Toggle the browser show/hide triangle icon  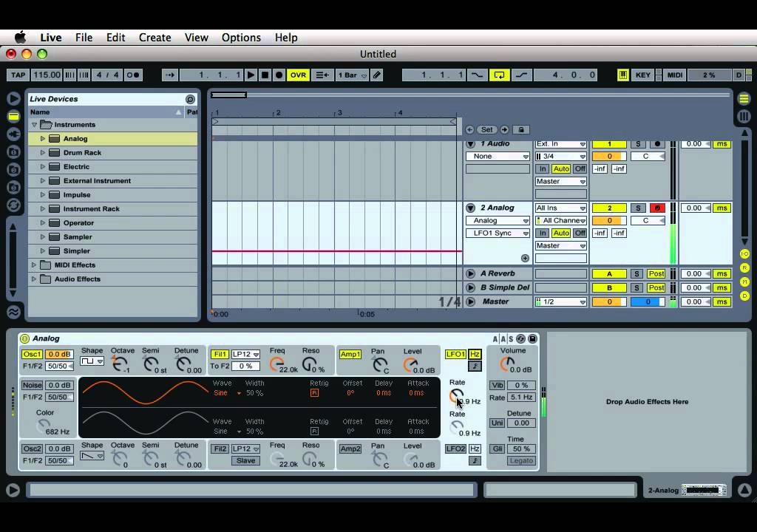13,98
